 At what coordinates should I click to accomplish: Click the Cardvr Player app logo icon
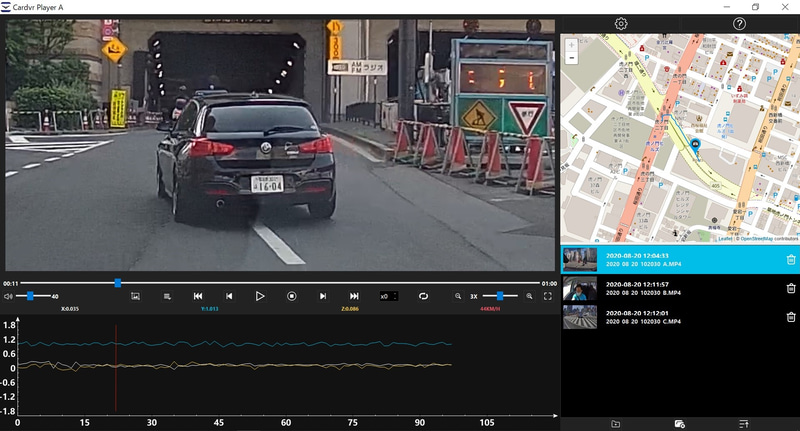[x=6, y=7]
